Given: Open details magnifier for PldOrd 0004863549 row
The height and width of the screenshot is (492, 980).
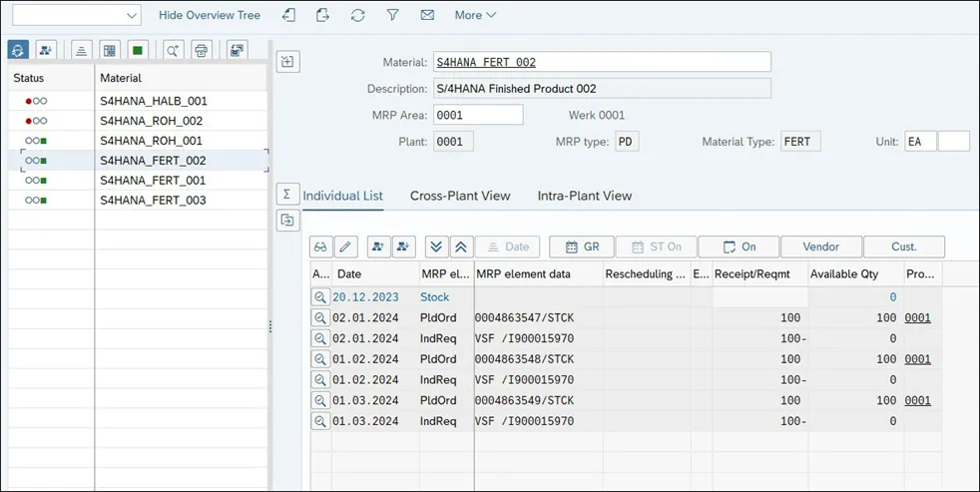Looking at the screenshot, I should pos(320,400).
